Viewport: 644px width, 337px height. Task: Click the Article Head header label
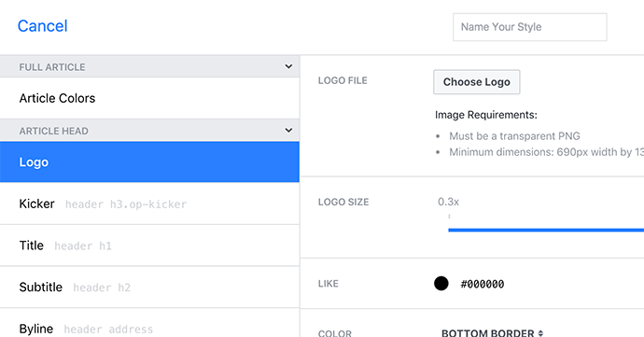54,131
